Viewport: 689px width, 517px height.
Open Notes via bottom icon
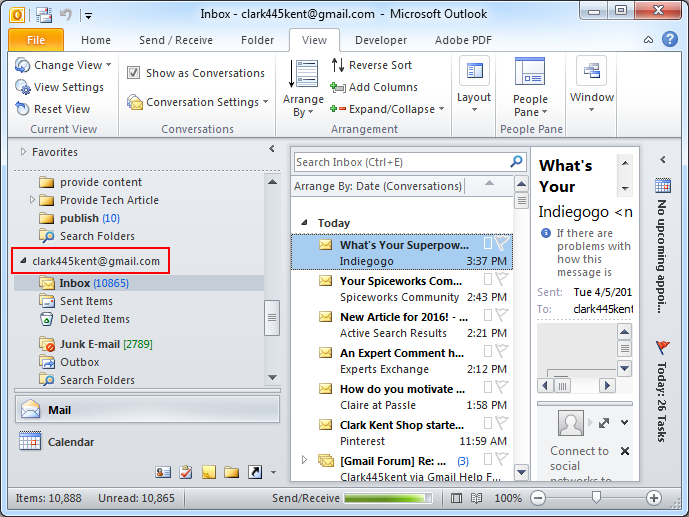(209, 472)
